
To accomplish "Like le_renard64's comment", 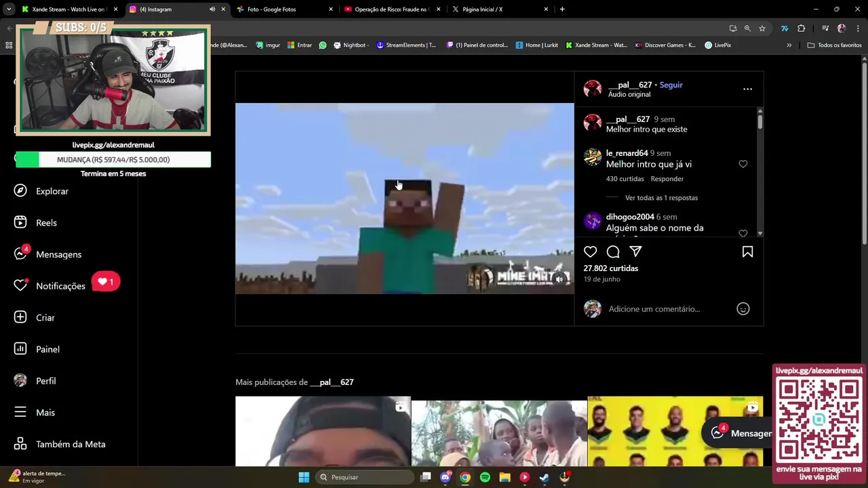I will pos(743,164).
